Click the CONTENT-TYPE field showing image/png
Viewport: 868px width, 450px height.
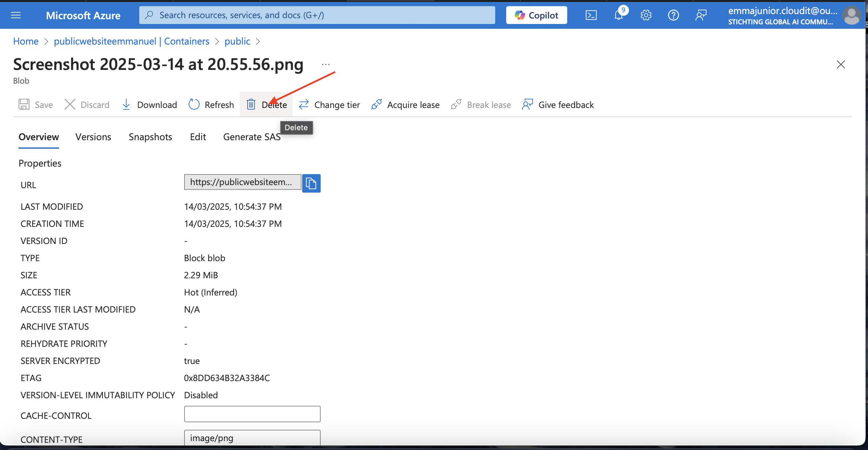[252, 438]
